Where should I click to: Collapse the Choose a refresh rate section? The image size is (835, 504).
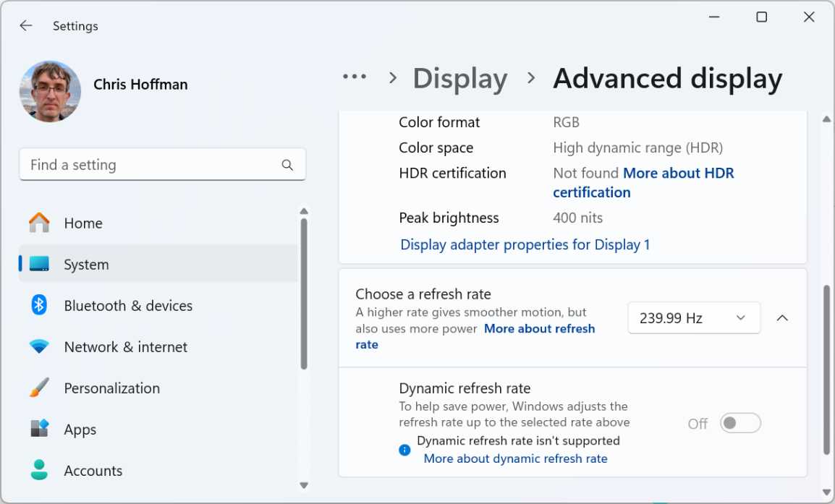click(782, 317)
